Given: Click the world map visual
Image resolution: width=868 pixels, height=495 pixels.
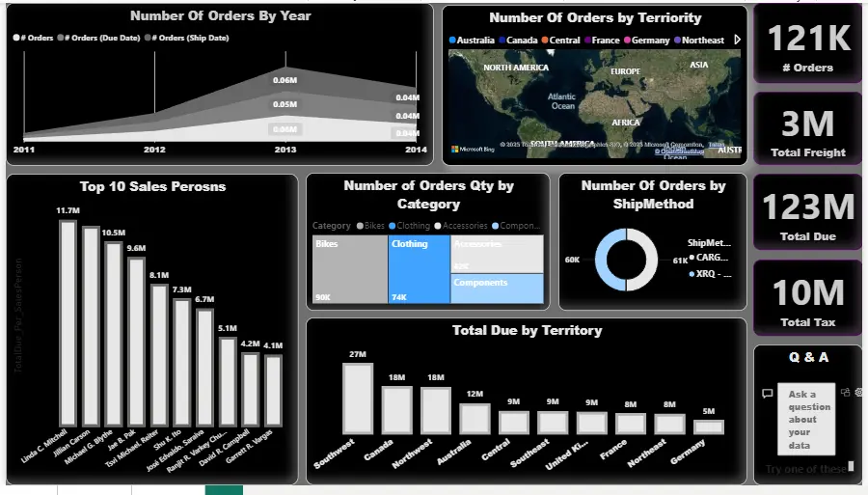Looking at the screenshot, I should (x=594, y=103).
